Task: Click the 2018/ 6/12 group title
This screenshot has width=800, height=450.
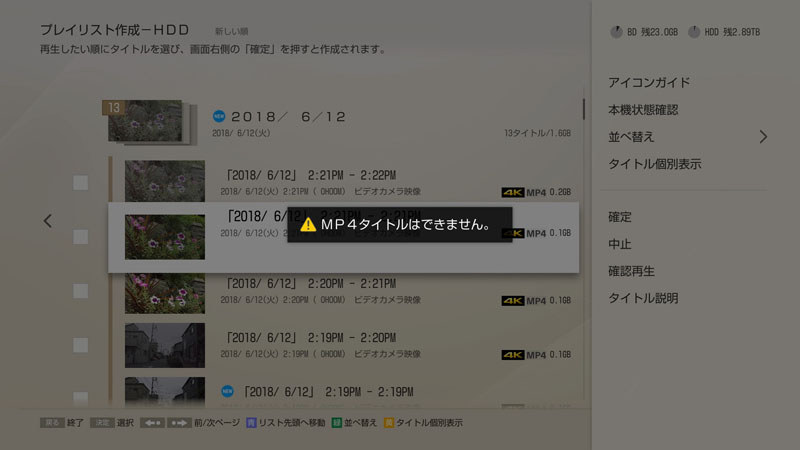Action: 289,117
